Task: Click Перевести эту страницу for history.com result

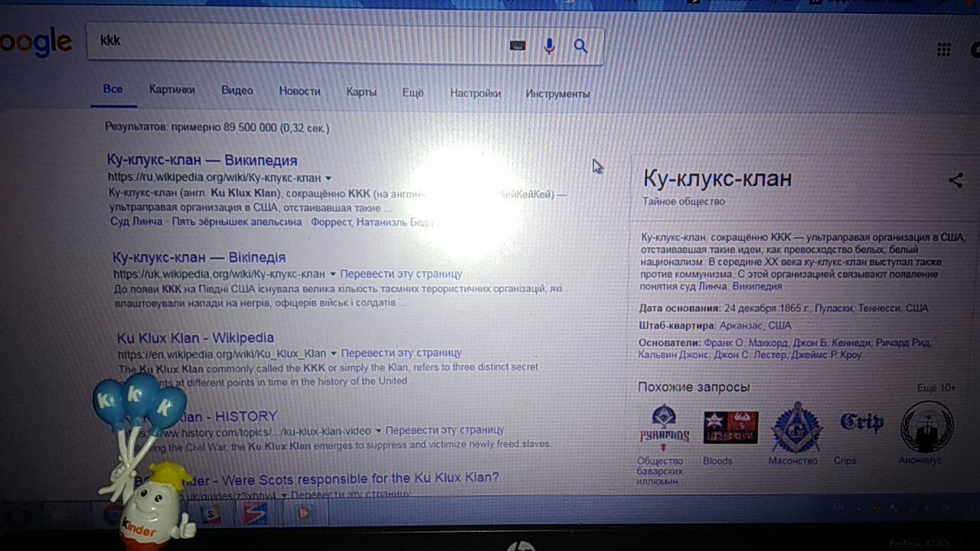Action: (445, 430)
